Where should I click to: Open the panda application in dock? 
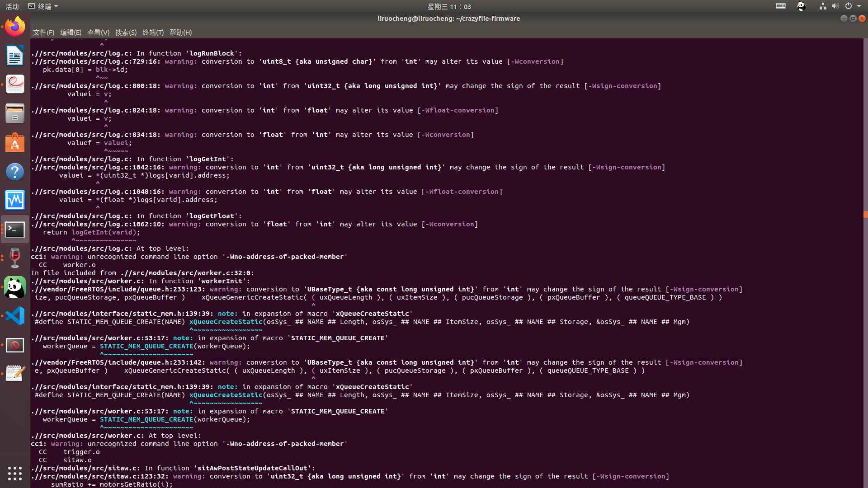(15, 287)
